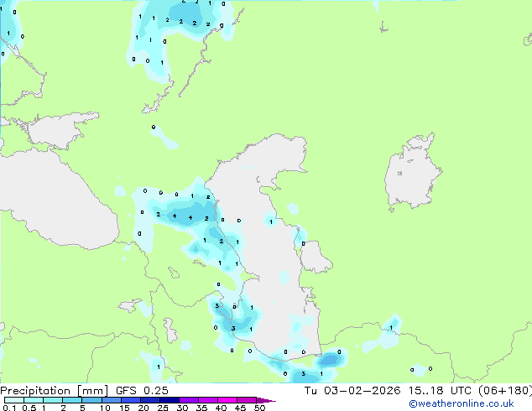532x411 pixels.
Task: Choose the 20 mm dark blue legend swatch
Action: coord(151,400)
